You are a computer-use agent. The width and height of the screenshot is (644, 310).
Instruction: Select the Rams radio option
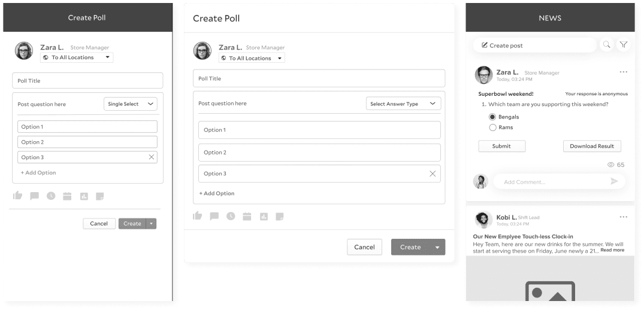tap(492, 127)
